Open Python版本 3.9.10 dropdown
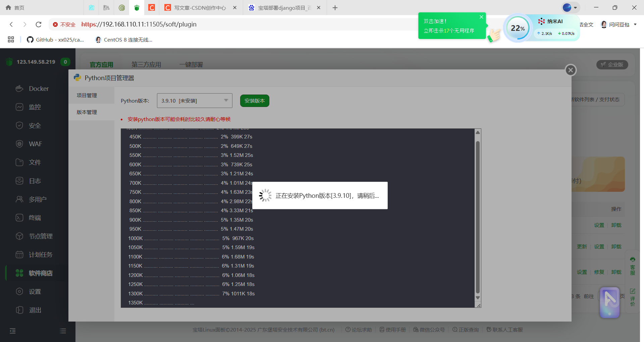 195,101
